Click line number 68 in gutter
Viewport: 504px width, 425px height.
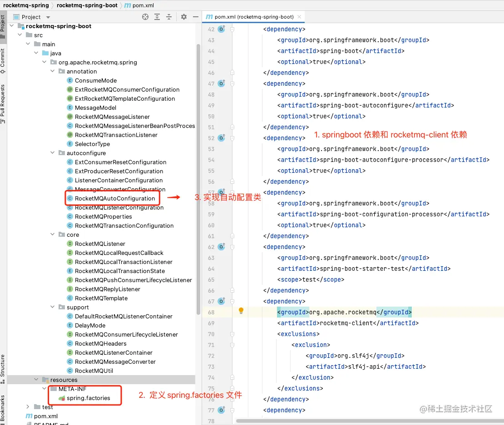(211, 313)
